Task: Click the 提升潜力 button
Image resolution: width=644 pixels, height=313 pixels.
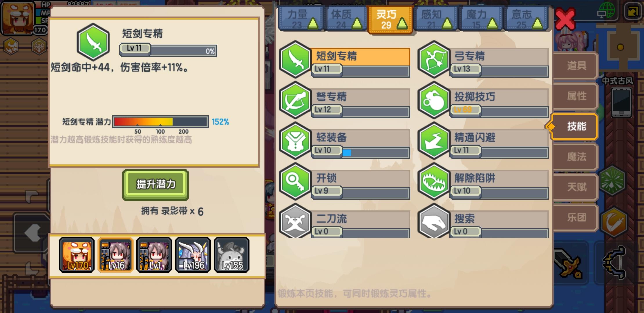Action: [x=155, y=185]
